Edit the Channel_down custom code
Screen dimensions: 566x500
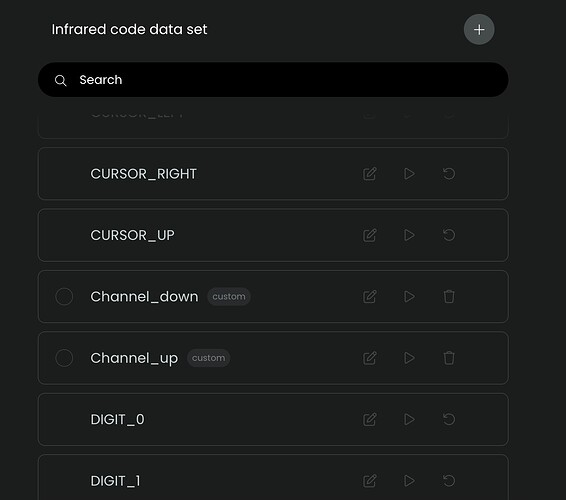pyautogui.click(x=370, y=296)
